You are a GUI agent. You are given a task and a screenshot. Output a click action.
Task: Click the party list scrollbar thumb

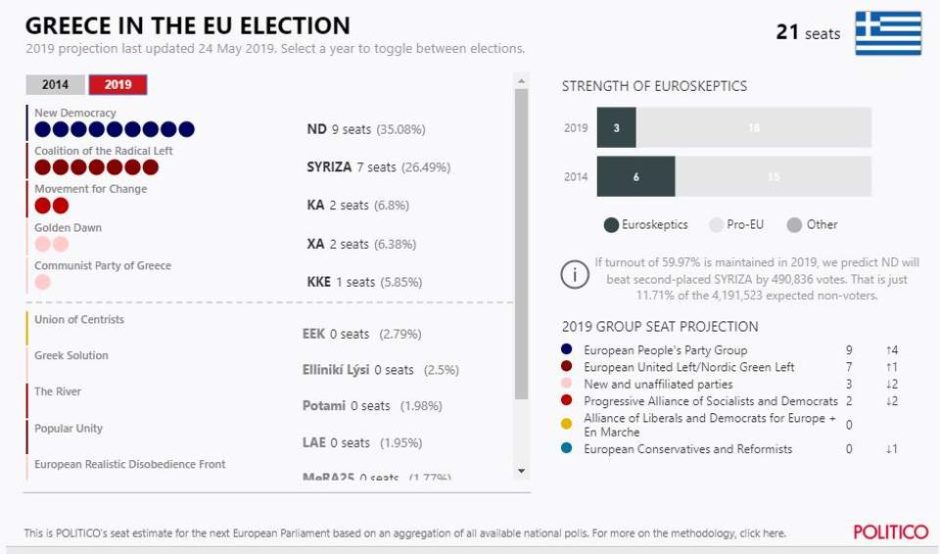521,244
